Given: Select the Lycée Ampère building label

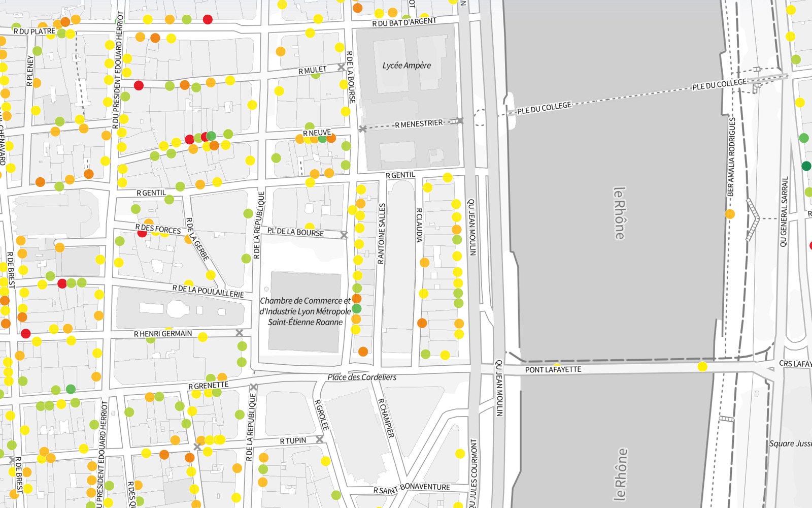Looking at the screenshot, I should 407,66.
